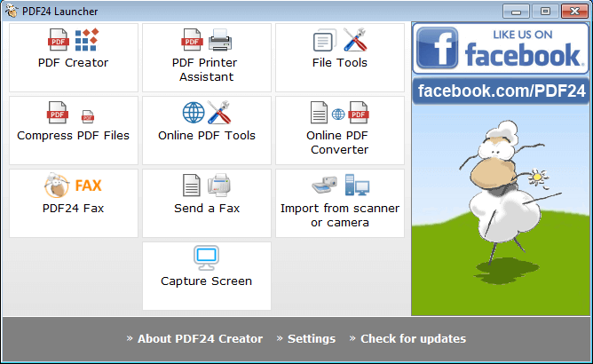This screenshot has height=364, width=593.
Task: Select the Online PDF Converter icon
Action: [340, 114]
